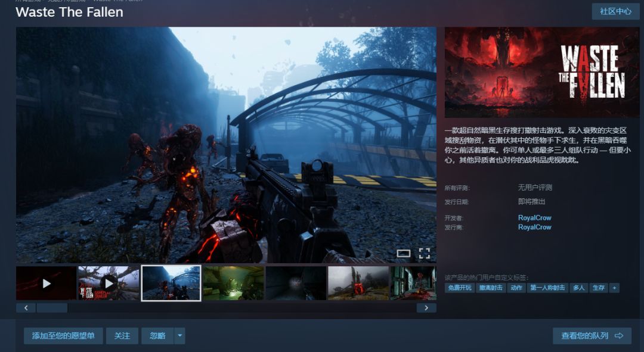
Task: Click the 忽略 ignore button
Action: click(157, 335)
